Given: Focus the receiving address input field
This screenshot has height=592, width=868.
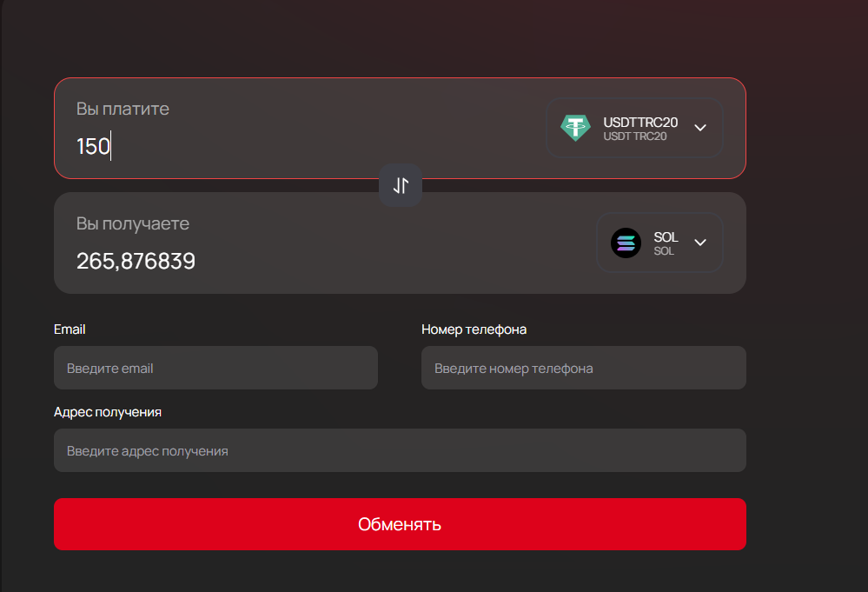Looking at the screenshot, I should click(x=400, y=450).
